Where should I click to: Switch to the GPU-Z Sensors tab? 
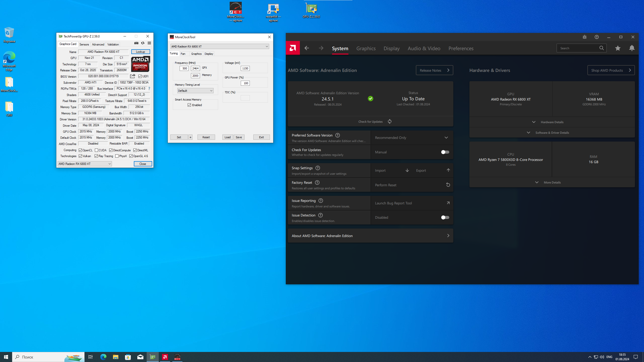click(x=84, y=44)
